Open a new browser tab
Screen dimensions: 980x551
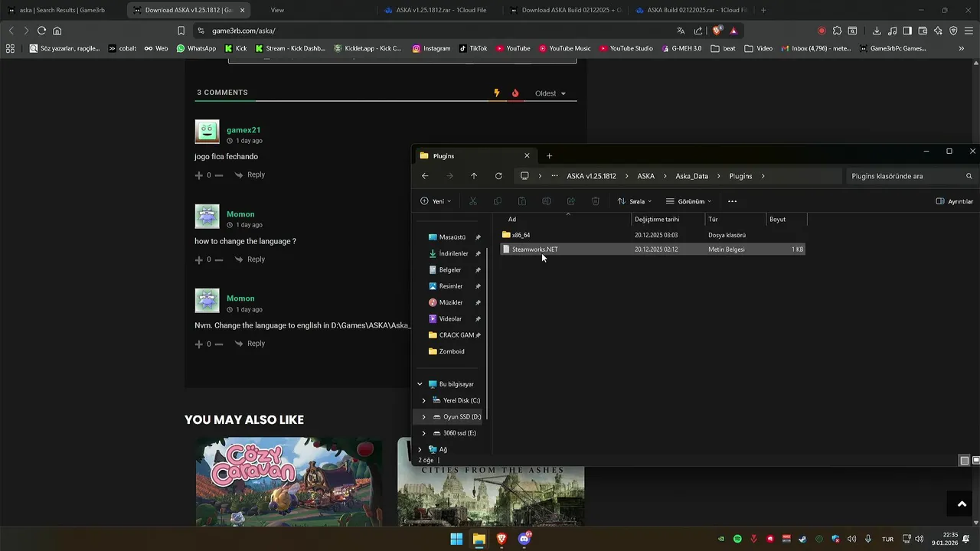pyautogui.click(x=763, y=10)
